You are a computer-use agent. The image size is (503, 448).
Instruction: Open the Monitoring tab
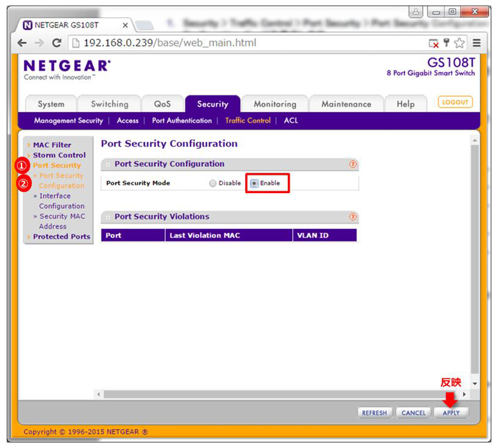[275, 104]
